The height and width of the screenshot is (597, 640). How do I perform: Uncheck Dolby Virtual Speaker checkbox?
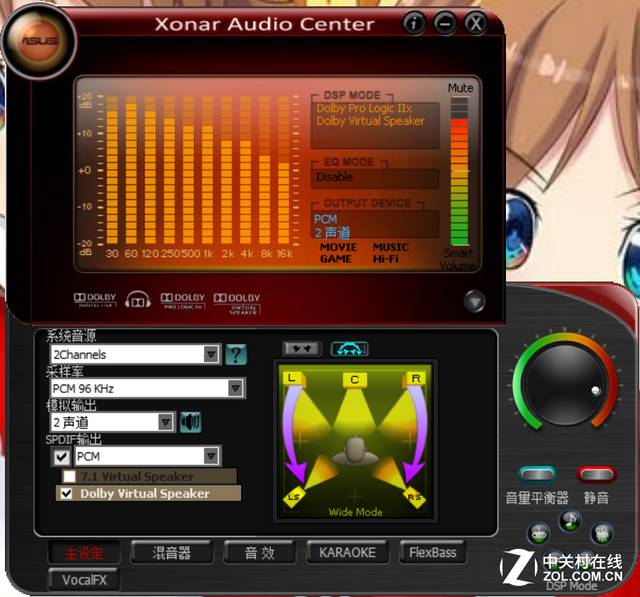[66, 493]
